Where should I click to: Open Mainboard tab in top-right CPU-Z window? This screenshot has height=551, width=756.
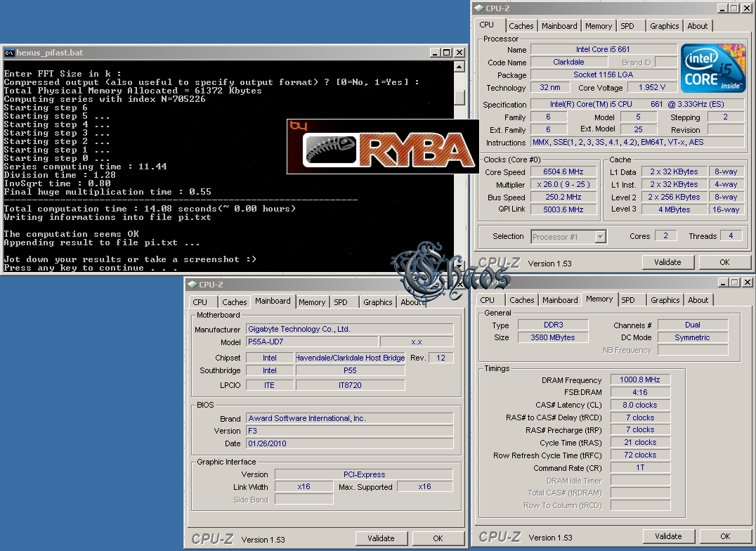pos(559,26)
